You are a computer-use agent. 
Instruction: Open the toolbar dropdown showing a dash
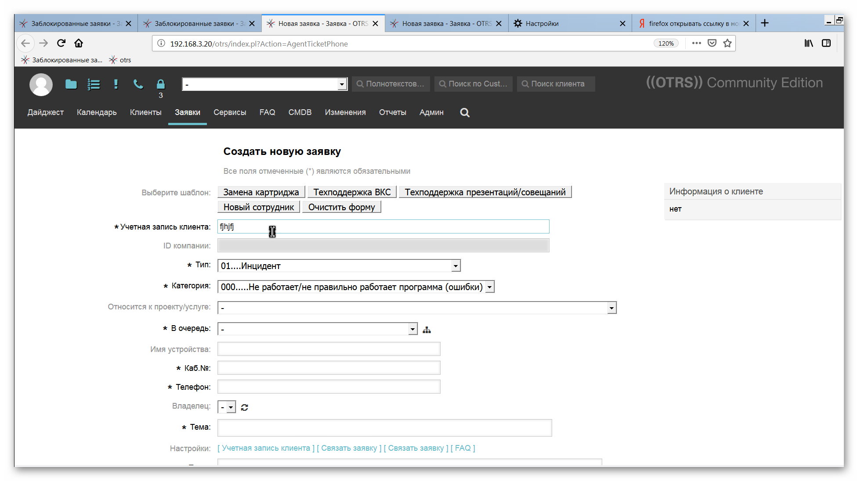[265, 84]
